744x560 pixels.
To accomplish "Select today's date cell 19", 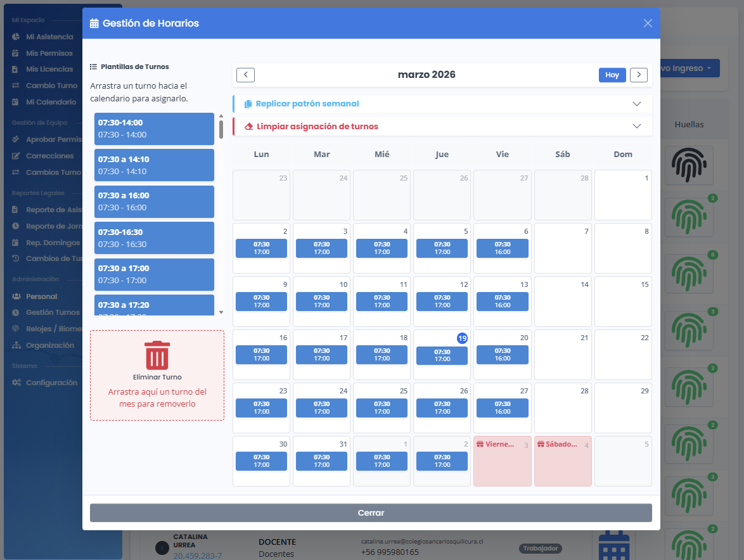I will [462, 338].
